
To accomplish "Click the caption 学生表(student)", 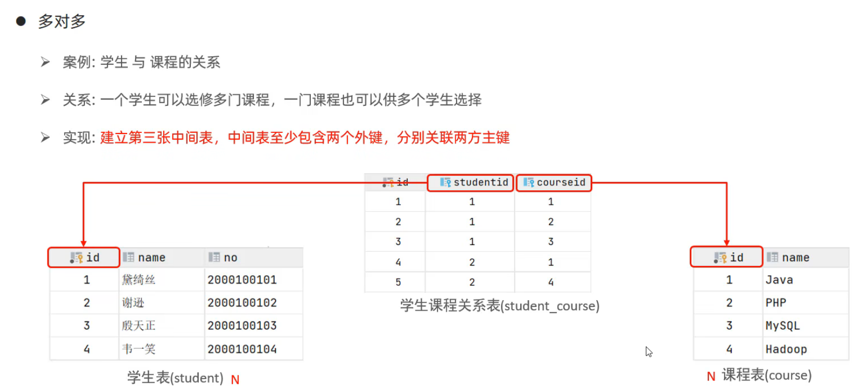I will 175,377.
